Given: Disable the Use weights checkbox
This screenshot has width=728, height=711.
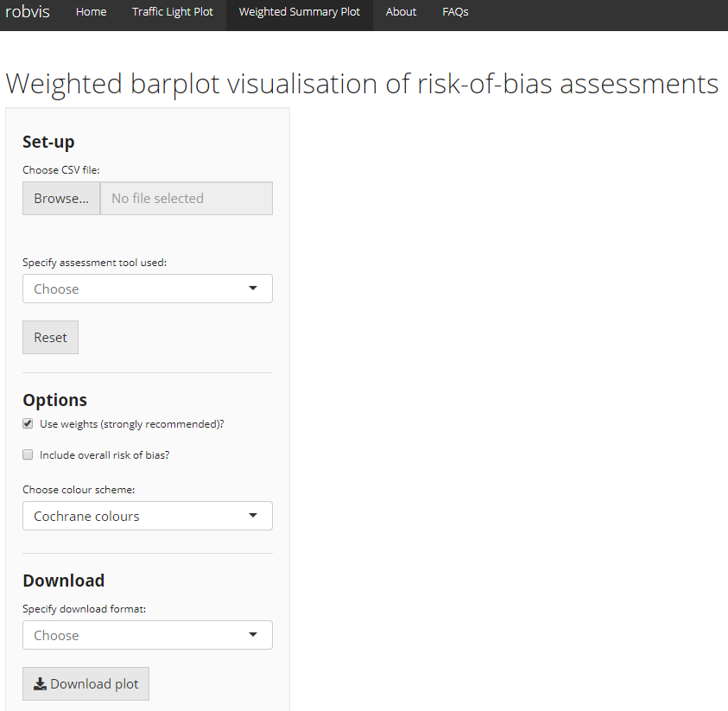Looking at the screenshot, I should tap(28, 424).
